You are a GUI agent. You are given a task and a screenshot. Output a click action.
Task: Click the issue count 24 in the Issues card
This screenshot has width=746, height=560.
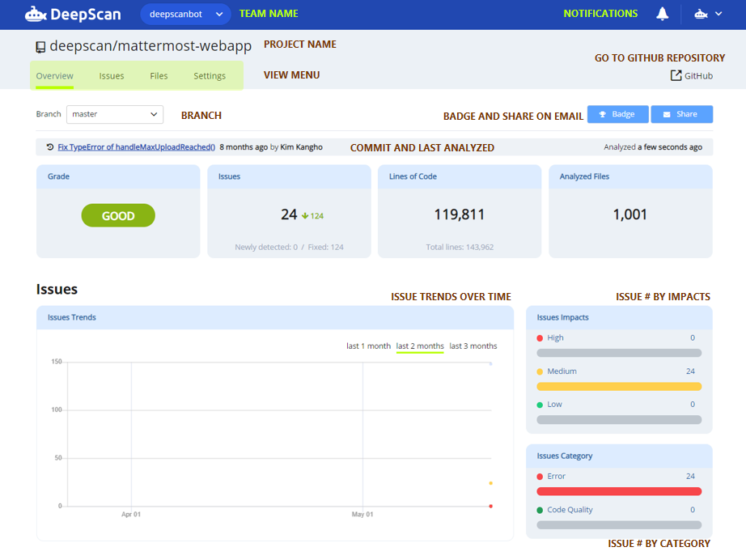(x=289, y=214)
